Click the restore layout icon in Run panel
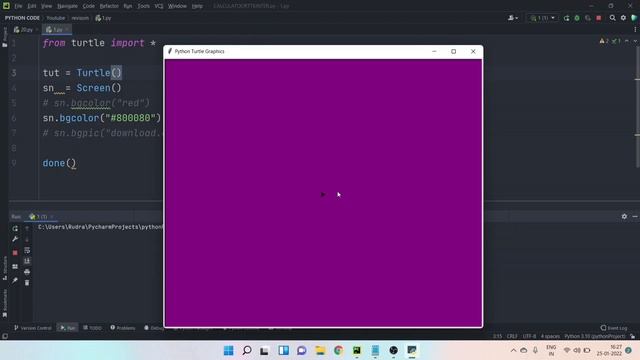640x360 pixels. coord(15,267)
